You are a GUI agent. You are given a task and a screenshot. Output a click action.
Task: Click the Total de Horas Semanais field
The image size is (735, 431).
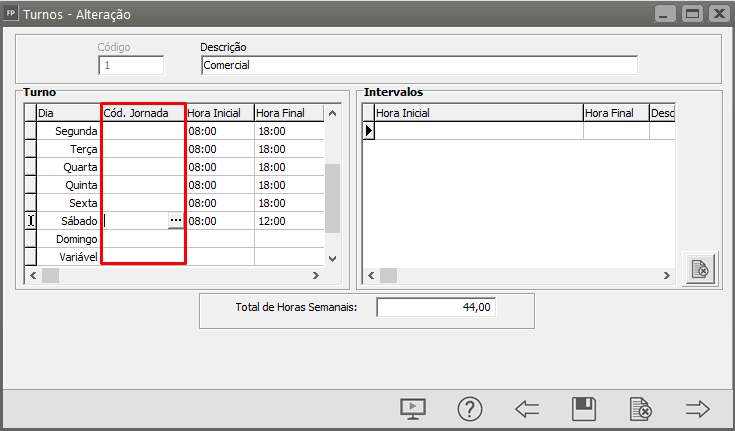pyautogui.click(x=436, y=308)
